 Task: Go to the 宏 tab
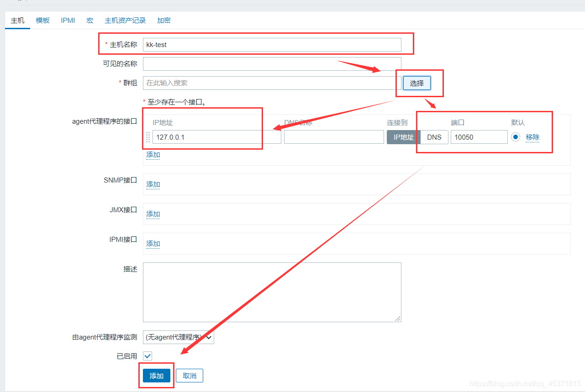pos(90,21)
